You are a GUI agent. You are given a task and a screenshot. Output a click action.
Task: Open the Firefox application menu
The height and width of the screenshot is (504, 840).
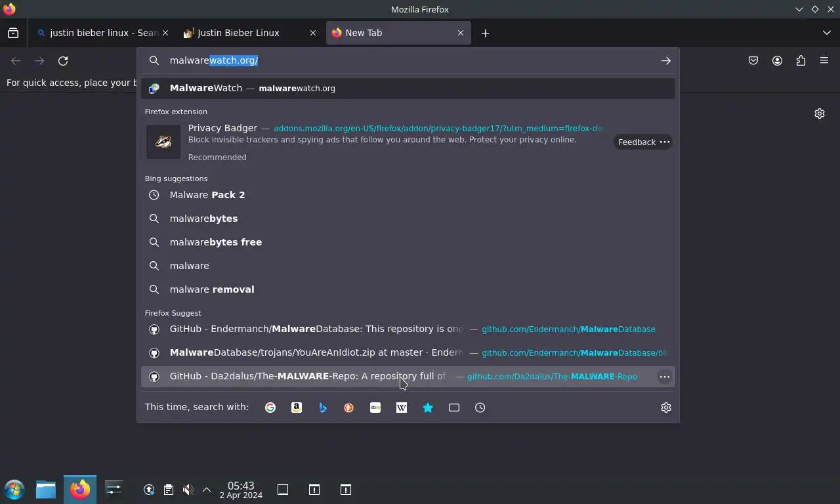point(824,60)
